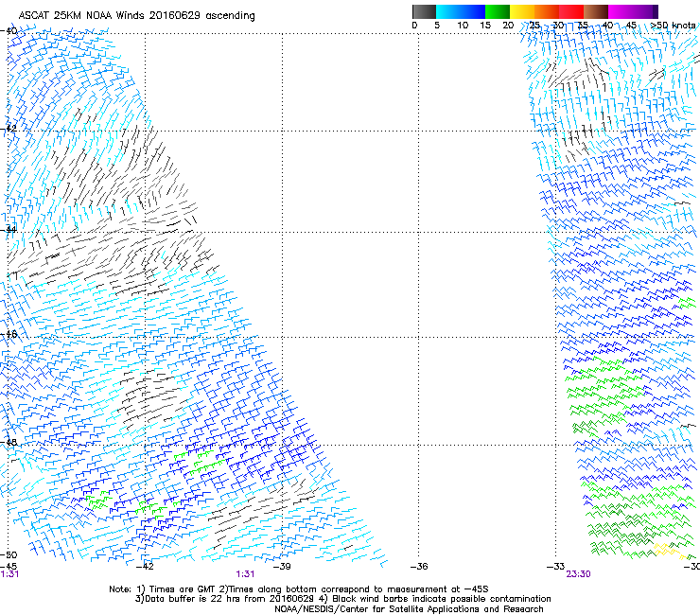Click longitude label -39 on bottom axis
Viewport: 700px width, 615px height.
pos(282,567)
